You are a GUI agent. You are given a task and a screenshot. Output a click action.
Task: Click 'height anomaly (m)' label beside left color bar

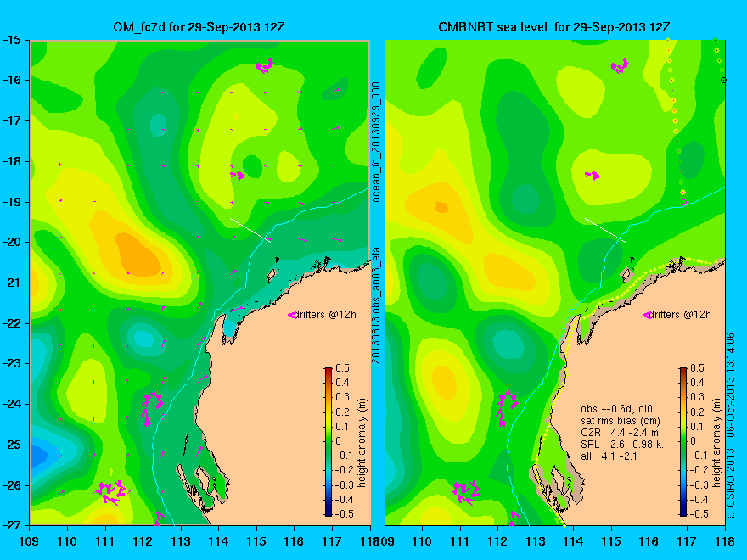click(x=362, y=443)
